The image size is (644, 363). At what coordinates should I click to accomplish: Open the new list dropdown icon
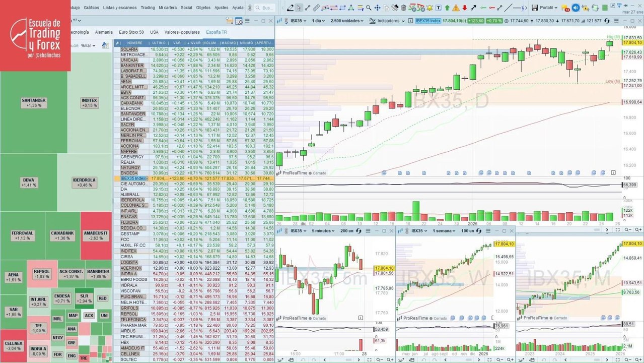(230, 21)
